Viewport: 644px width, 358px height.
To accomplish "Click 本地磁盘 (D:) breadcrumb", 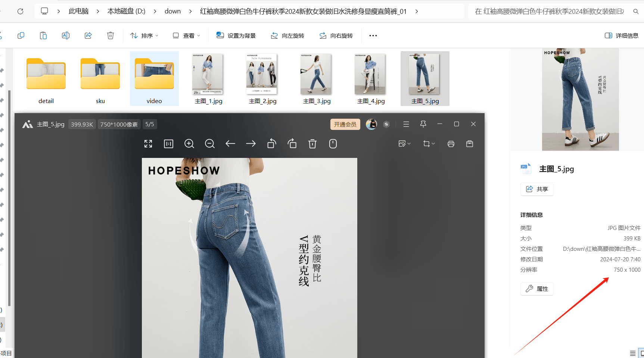I will coord(126,11).
